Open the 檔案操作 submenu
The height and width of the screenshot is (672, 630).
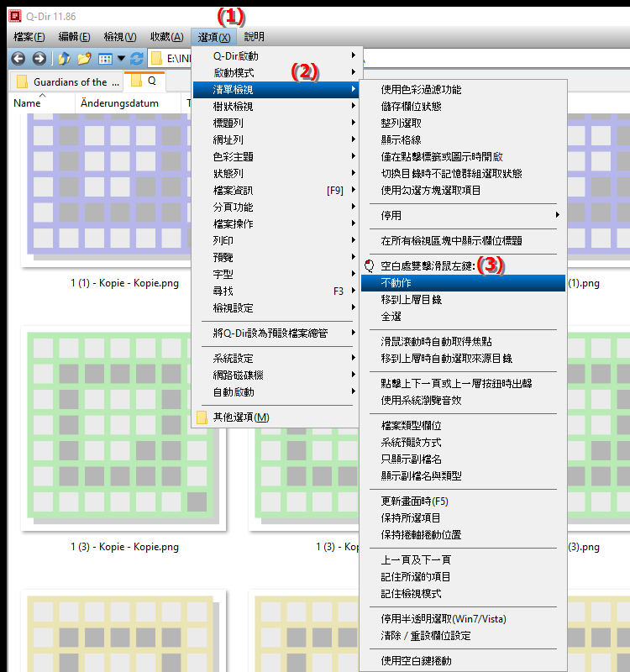click(x=276, y=223)
